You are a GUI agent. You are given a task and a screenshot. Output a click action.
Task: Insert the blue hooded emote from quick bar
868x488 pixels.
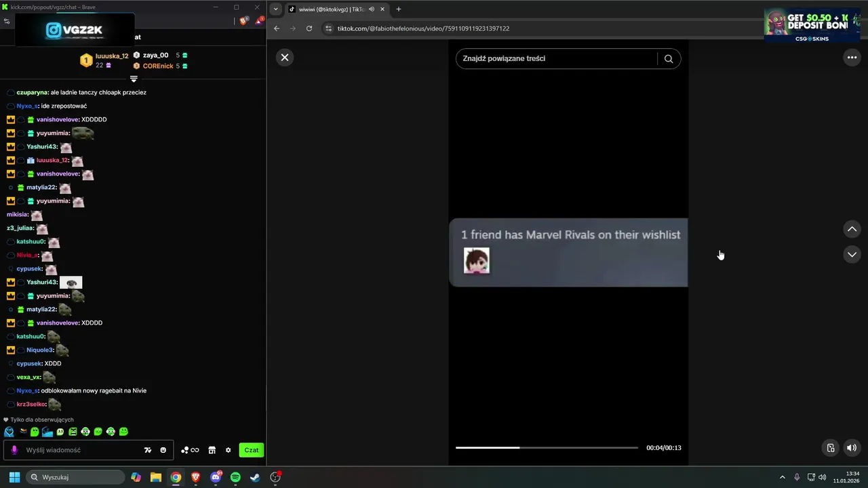coord(9,432)
